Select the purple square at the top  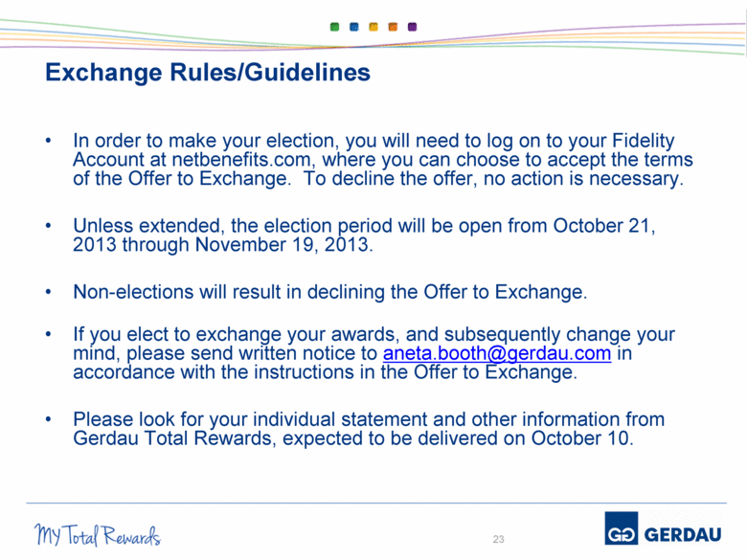click(411, 27)
